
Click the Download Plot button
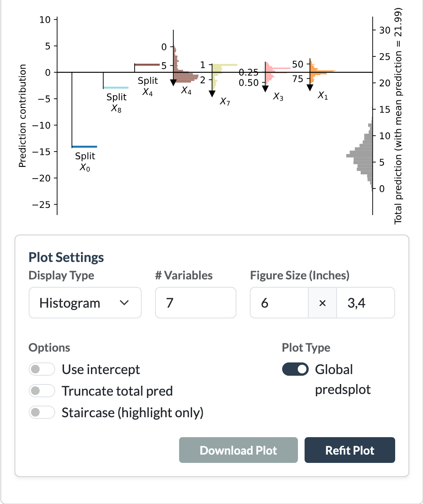(239, 450)
